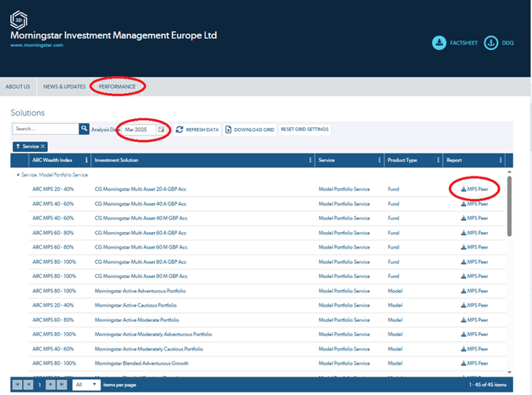Open the Performance tab
The height and width of the screenshot is (395, 532).
117,87
